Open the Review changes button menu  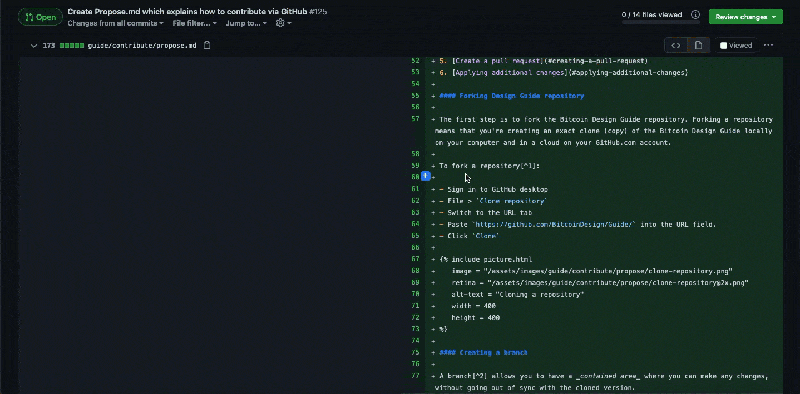(745, 17)
